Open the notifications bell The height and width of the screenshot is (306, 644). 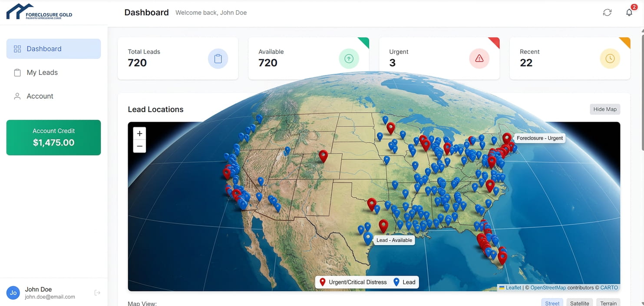(629, 13)
